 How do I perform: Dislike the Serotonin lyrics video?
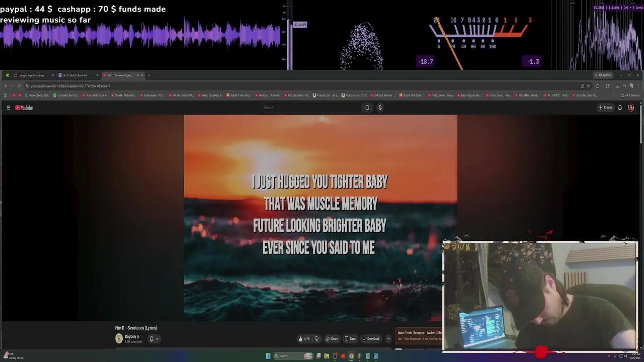pos(316,339)
